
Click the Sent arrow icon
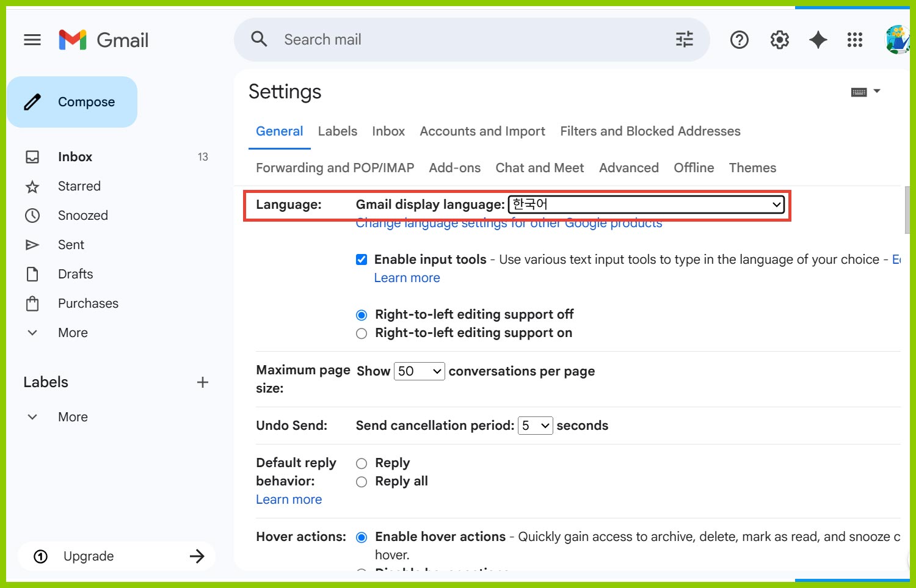coord(32,245)
